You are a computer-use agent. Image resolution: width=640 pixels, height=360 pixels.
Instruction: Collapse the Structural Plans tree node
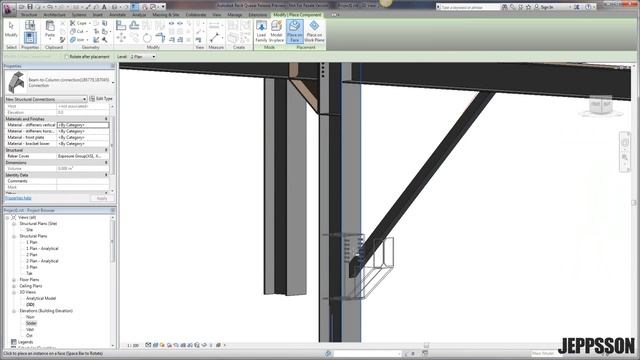pyautogui.click(x=14, y=236)
